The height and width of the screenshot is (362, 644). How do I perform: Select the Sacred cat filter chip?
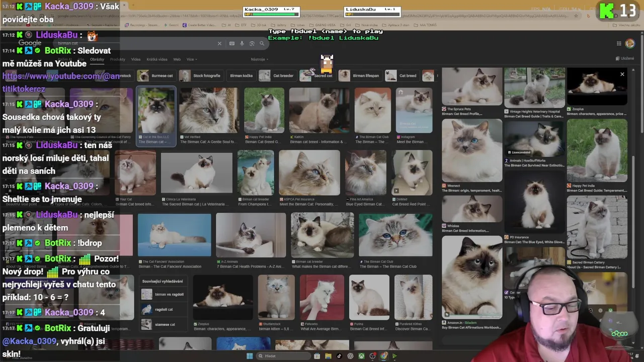tap(316, 75)
